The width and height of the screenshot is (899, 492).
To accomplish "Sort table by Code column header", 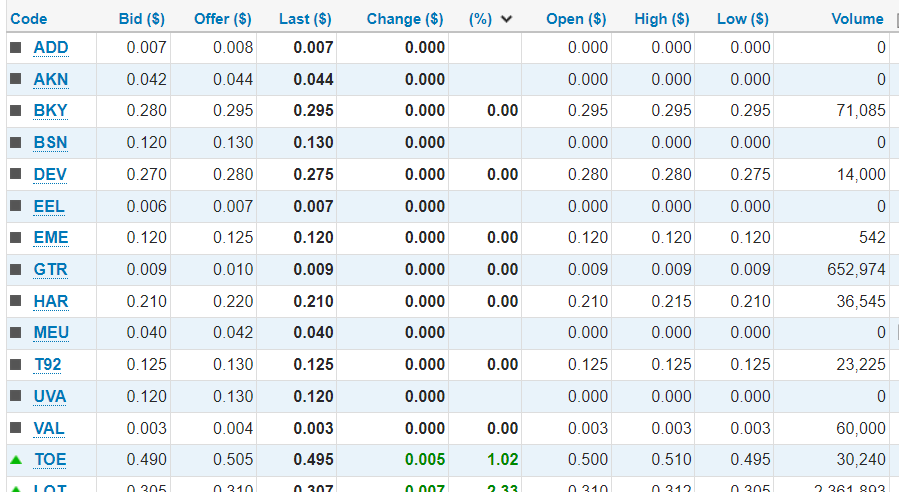I will tap(29, 19).
